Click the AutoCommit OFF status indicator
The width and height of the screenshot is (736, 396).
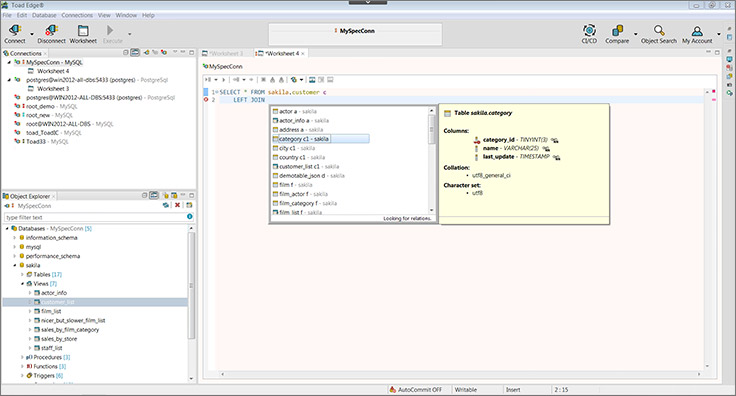(415, 389)
